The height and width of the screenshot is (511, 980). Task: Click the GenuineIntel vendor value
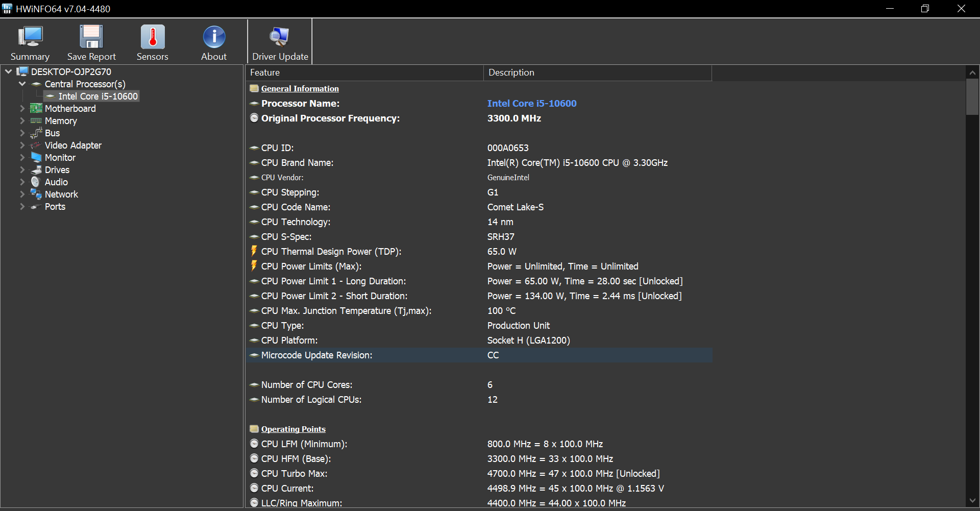click(x=508, y=178)
